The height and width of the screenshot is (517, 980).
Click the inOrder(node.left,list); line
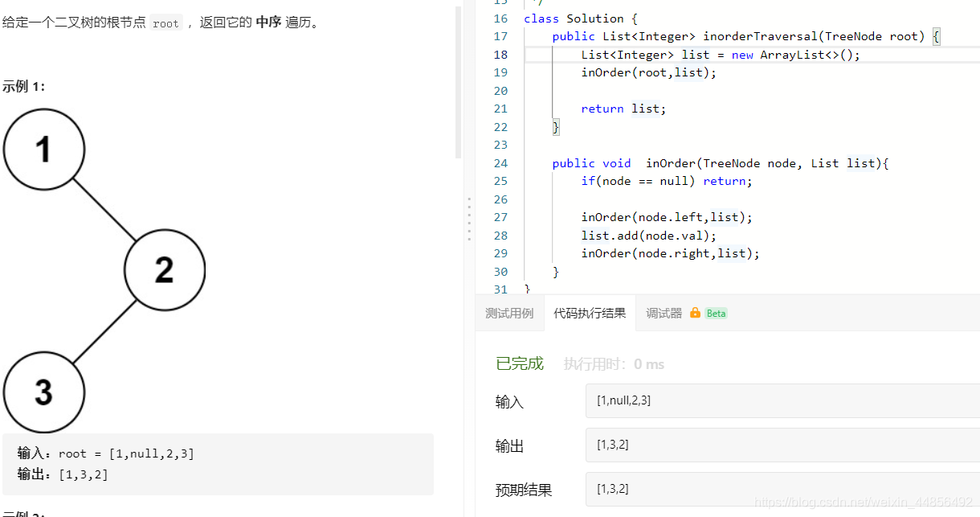[x=667, y=217]
